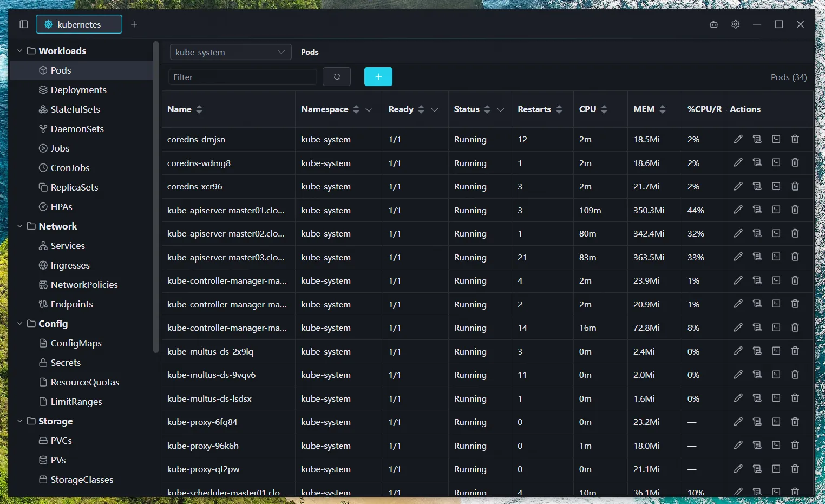Open DaemonSets in the sidebar
Viewport: 825px width, 504px height.
point(82,129)
